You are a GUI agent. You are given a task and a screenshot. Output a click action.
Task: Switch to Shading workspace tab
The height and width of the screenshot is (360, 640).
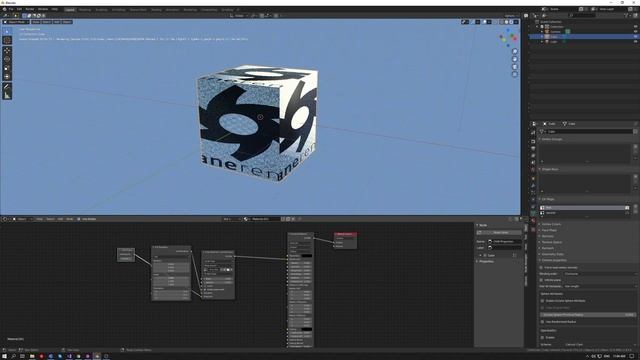tap(156, 9)
